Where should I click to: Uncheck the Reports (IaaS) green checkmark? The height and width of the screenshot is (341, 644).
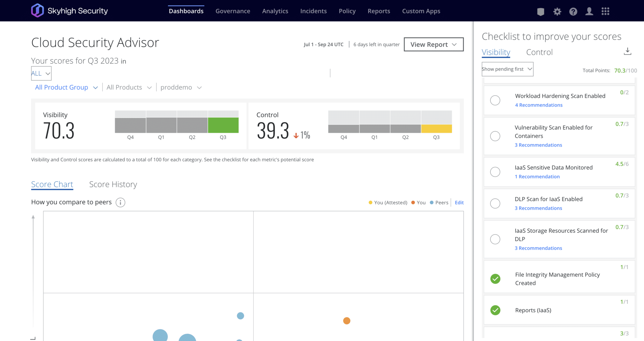point(495,310)
